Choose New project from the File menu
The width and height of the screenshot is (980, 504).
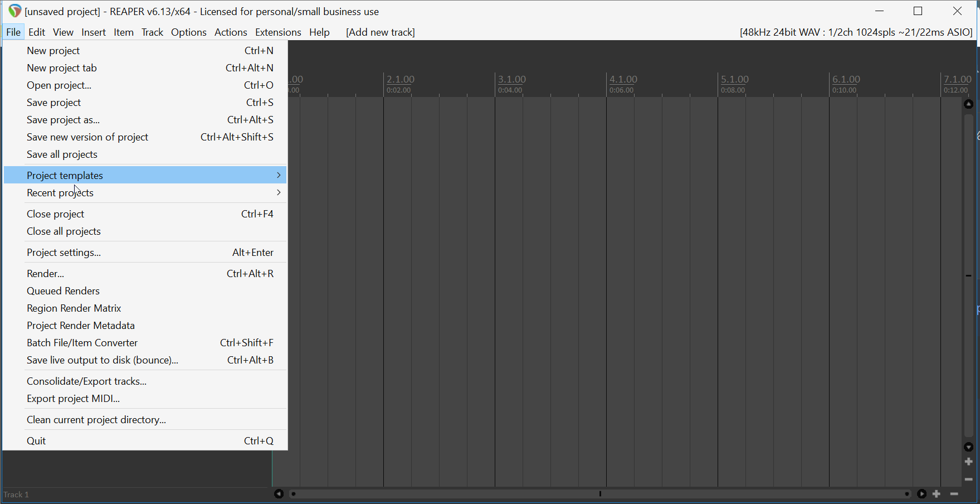(x=145, y=50)
